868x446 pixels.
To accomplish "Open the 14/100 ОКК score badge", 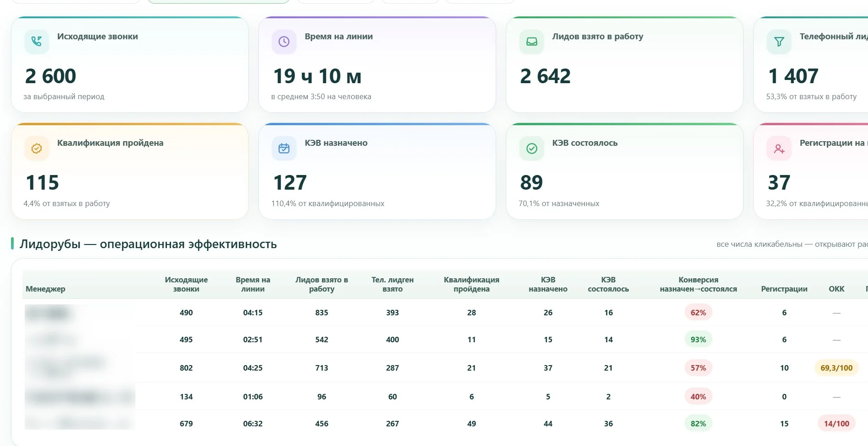I will click(x=836, y=424).
